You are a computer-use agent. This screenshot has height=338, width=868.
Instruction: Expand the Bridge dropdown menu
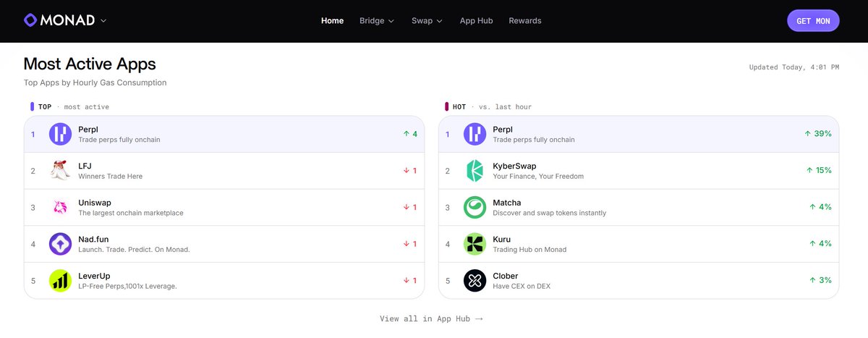pos(377,21)
